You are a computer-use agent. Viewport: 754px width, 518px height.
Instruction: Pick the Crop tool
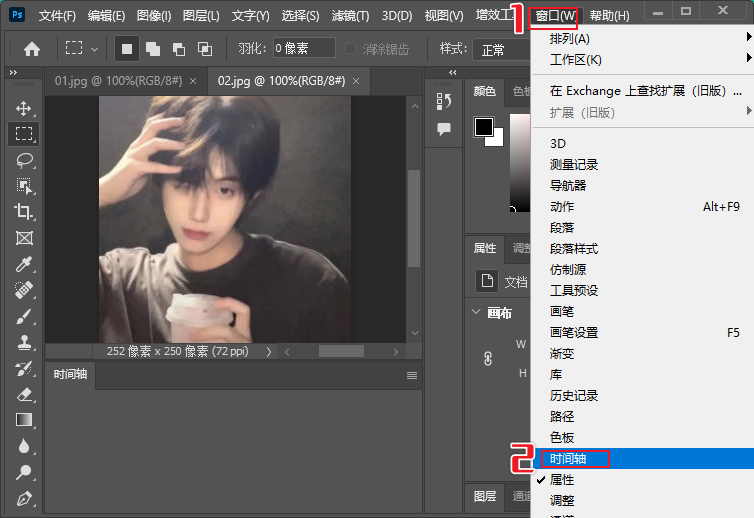(24, 211)
